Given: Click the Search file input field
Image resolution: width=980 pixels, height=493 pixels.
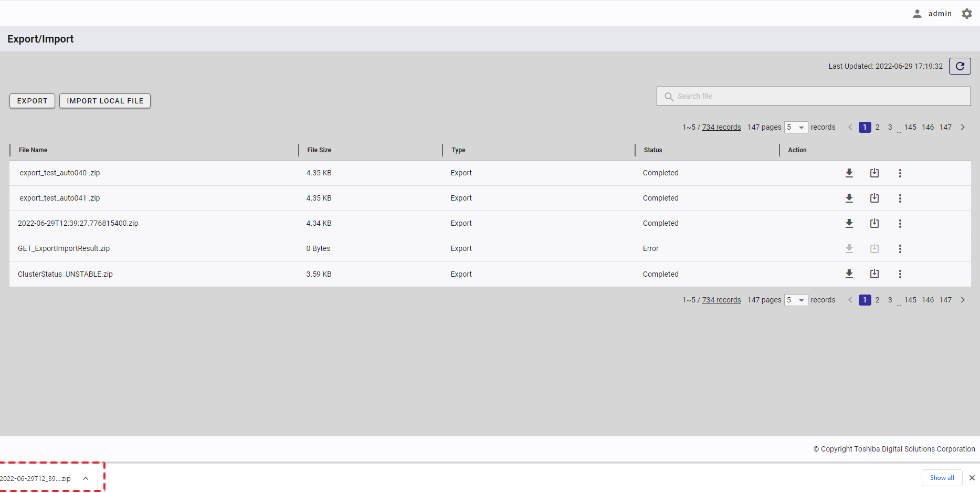Looking at the screenshot, I should pos(814,96).
